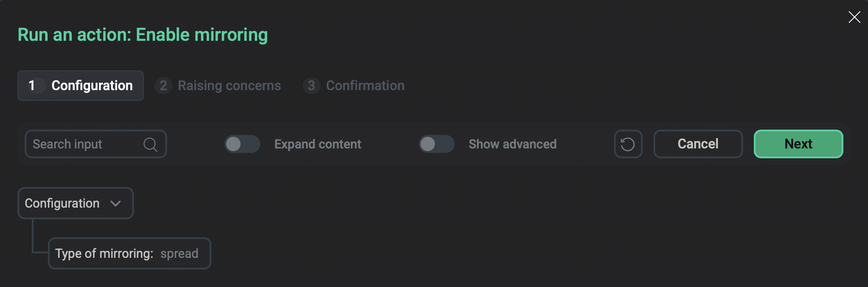Click the magnifier icon in the search box
This screenshot has height=287, width=868.
click(x=150, y=144)
